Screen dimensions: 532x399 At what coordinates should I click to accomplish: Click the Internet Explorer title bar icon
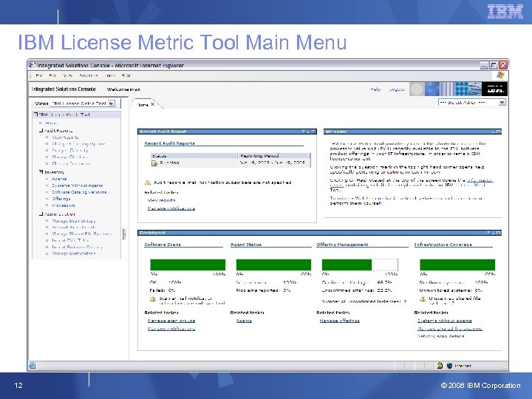point(32,65)
